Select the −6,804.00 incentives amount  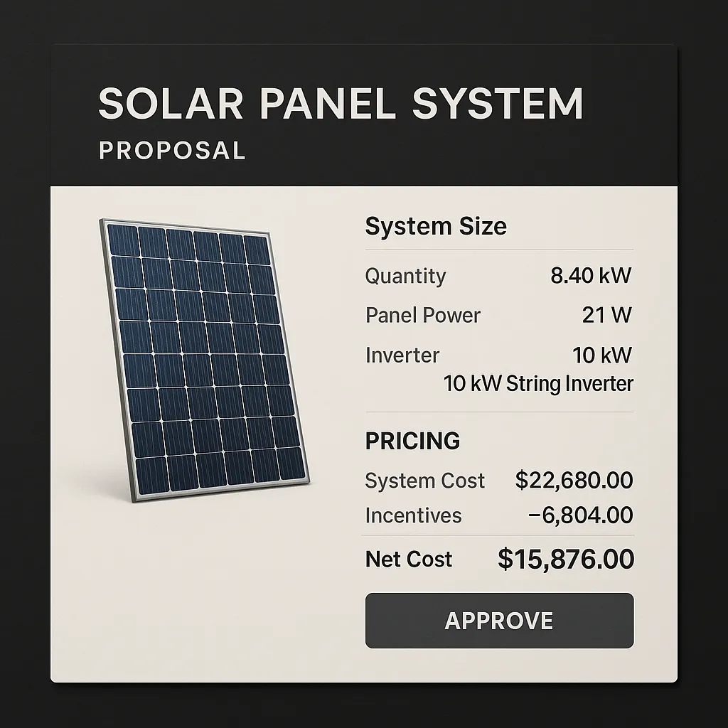click(x=580, y=515)
